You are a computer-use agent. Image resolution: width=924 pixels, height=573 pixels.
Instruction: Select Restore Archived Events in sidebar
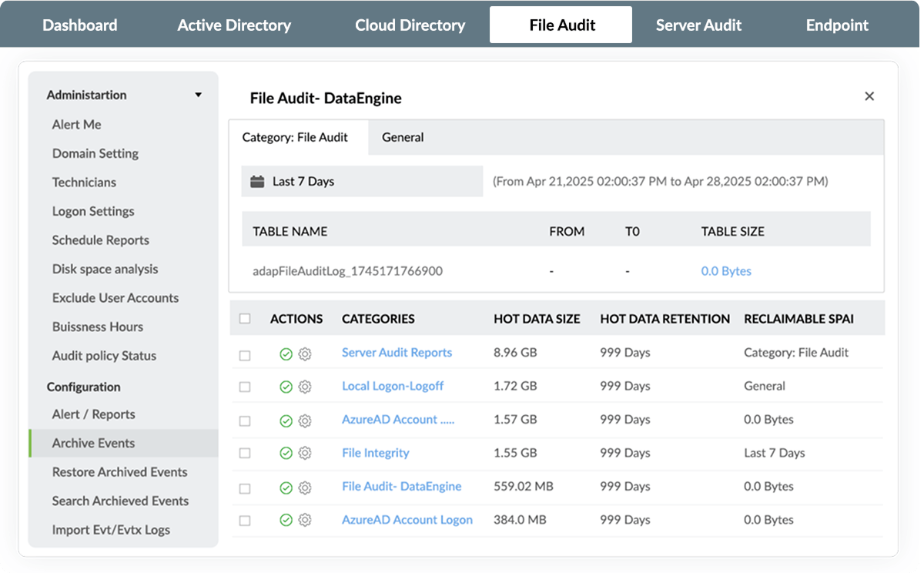click(x=119, y=472)
